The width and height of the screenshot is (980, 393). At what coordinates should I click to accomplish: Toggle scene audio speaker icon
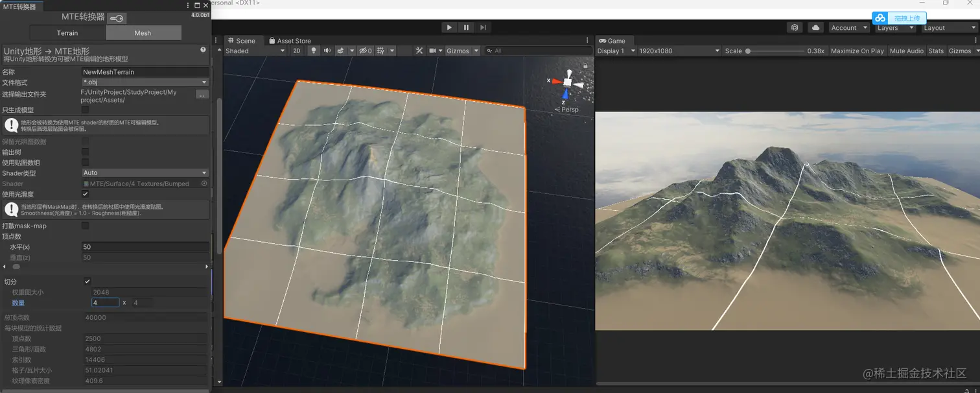[327, 51]
